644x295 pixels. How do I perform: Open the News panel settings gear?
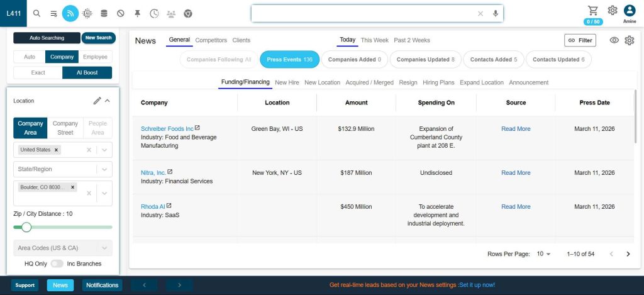click(x=629, y=40)
